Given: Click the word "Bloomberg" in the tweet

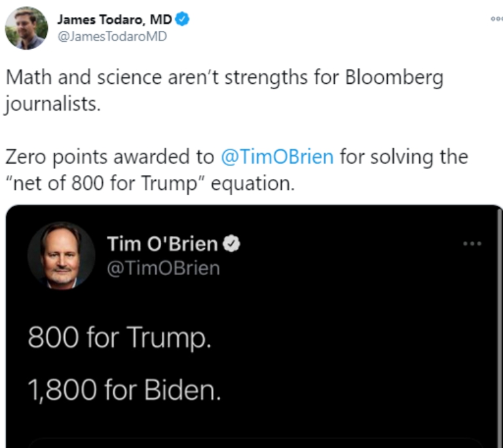Looking at the screenshot, I should 394,79.
